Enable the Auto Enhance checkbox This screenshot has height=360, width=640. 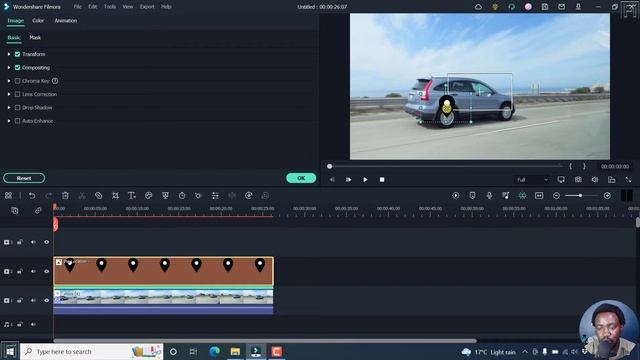click(x=18, y=121)
